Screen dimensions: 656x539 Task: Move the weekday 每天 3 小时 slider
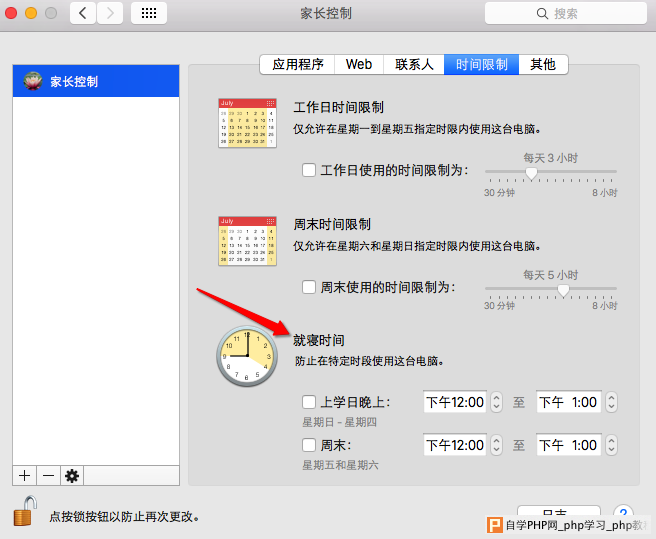(531, 172)
